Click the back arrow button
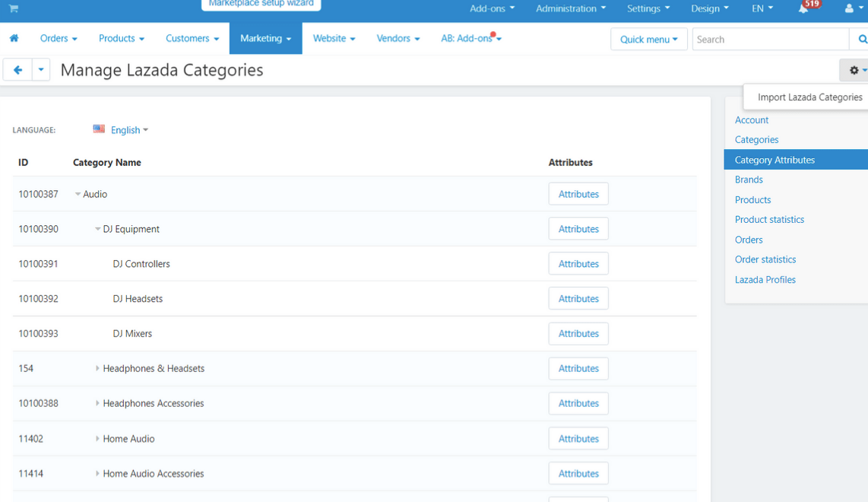This screenshot has width=868, height=502. pos(17,70)
